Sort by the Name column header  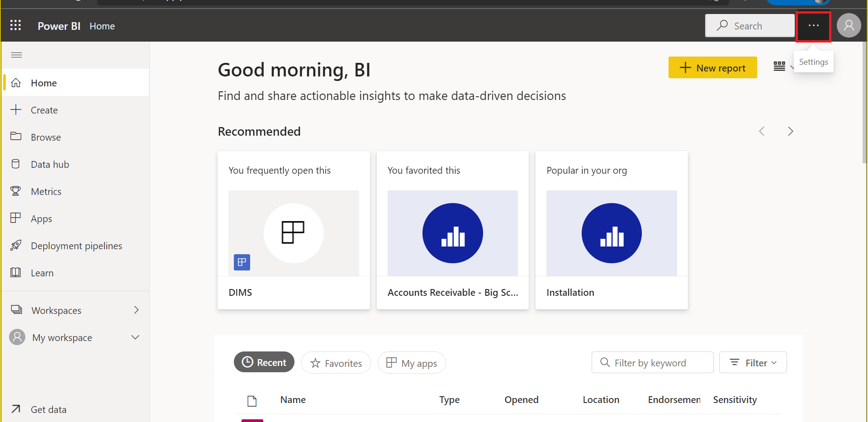(293, 399)
